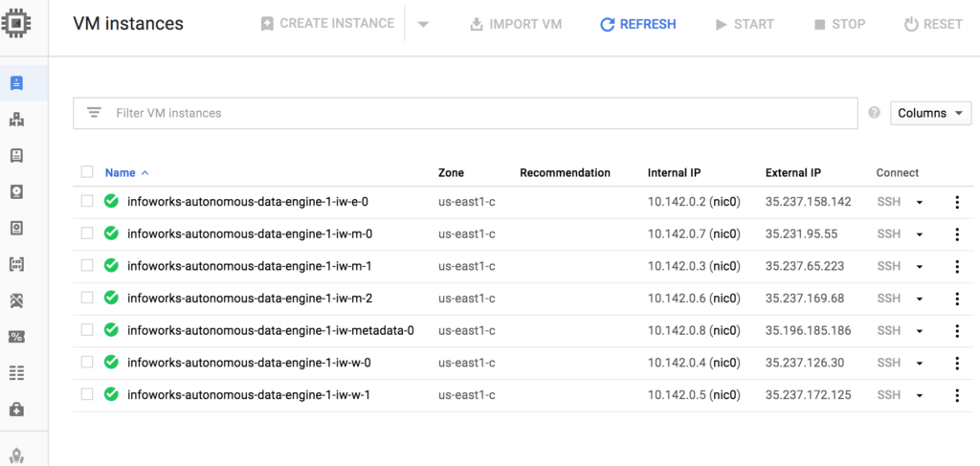Focus the Filter VM instances field
This screenshot has width=980, height=466.
click(465, 113)
